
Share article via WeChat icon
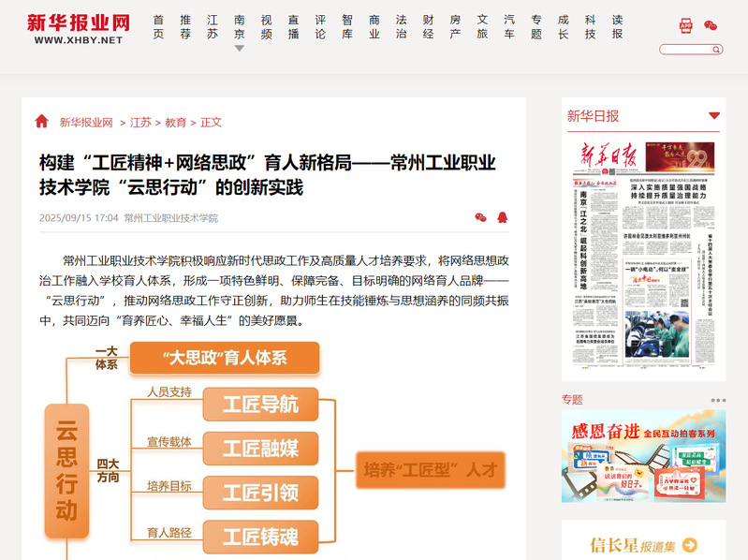tap(480, 217)
